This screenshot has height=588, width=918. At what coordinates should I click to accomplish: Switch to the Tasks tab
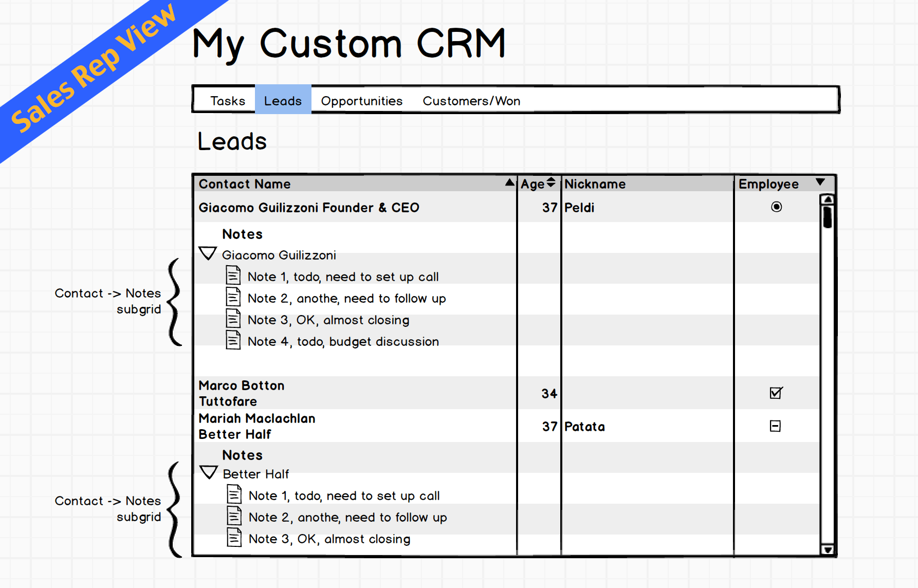point(228,101)
